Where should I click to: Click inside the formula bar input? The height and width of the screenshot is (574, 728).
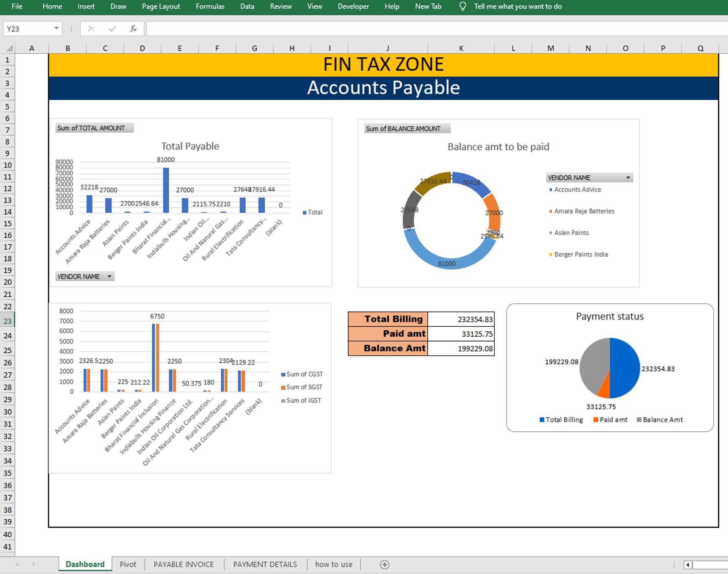(417, 29)
